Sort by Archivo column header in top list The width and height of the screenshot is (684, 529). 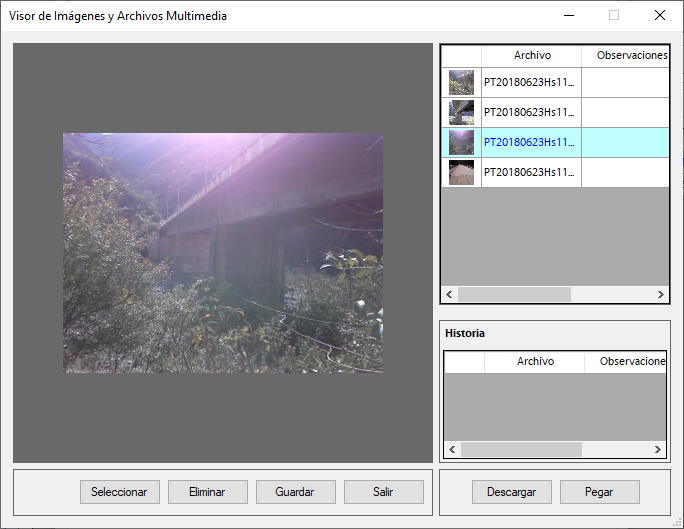531,56
